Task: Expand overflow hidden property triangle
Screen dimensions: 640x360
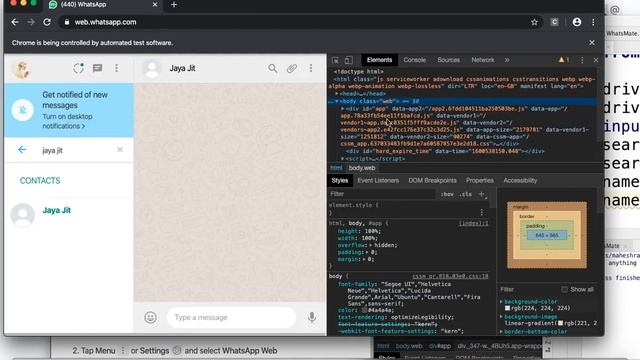Action: (x=370, y=245)
